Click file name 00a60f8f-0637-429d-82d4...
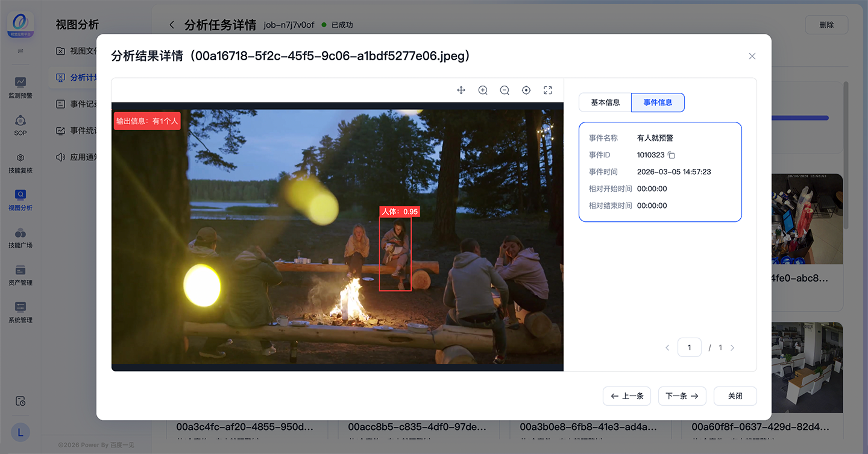The image size is (868, 454). coord(761,427)
